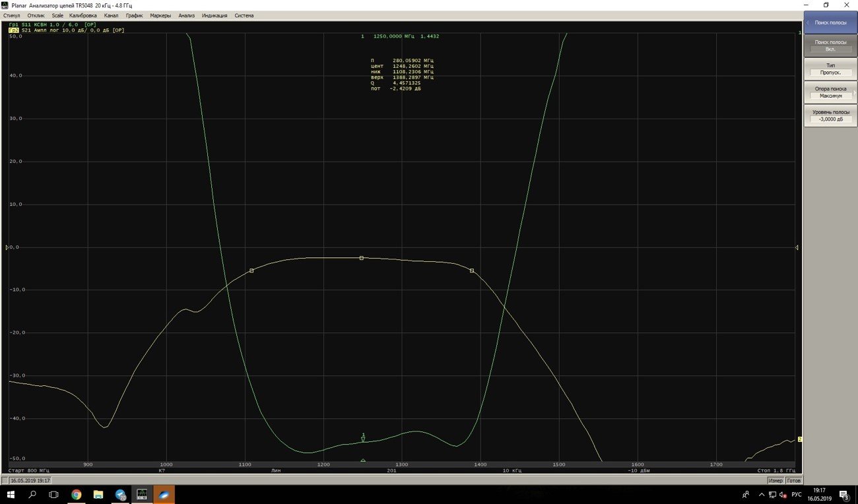
Task: Launch Google Chrome from taskbar
Action: [77, 494]
